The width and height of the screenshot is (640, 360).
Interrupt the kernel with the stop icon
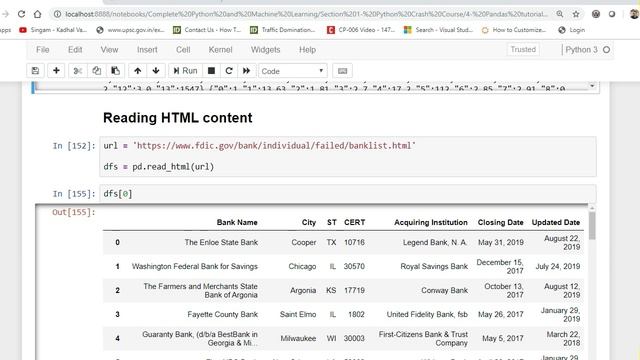[x=211, y=71]
